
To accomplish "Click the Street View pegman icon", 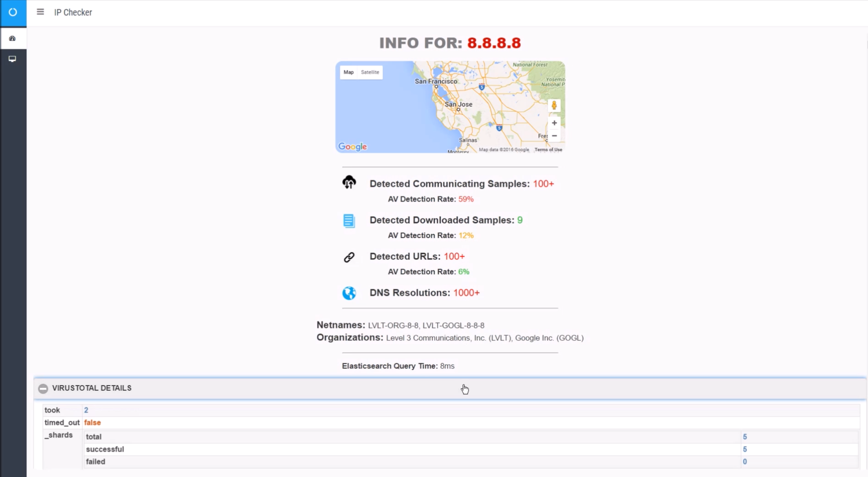I will pyautogui.click(x=554, y=106).
